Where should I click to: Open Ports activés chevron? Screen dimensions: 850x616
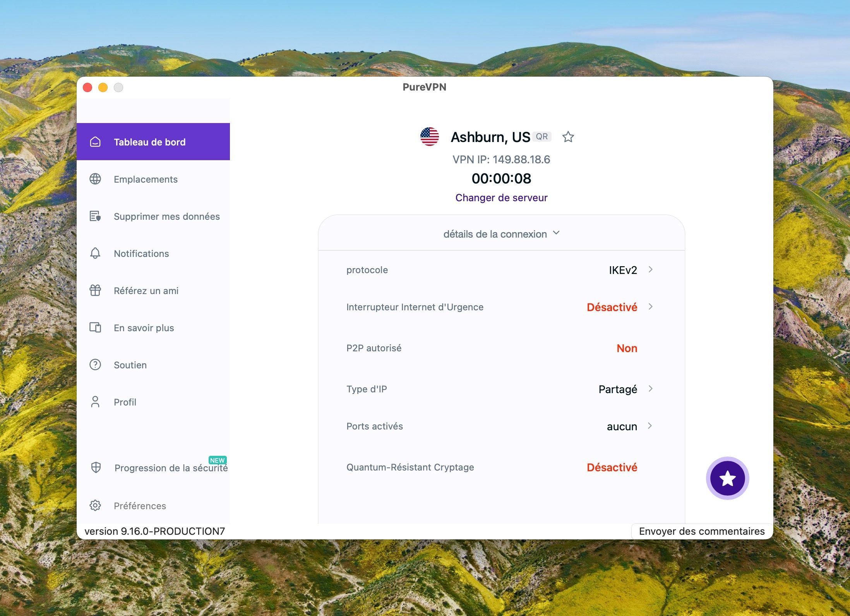coord(650,426)
